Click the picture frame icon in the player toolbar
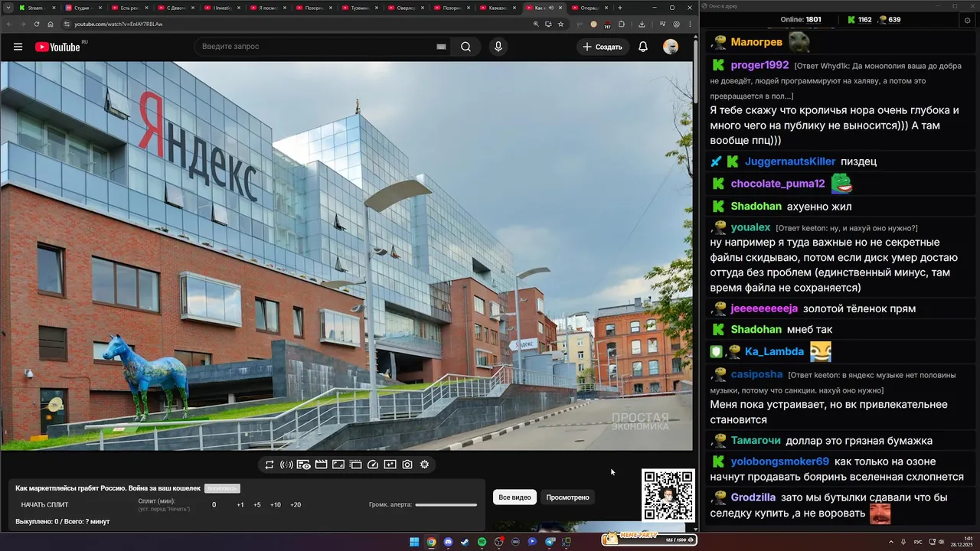This screenshot has height=551, width=980. [x=338, y=465]
